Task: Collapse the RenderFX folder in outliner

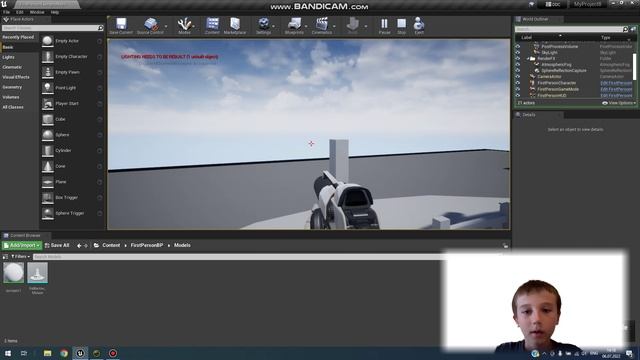Action: pyautogui.click(x=528, y=59)
